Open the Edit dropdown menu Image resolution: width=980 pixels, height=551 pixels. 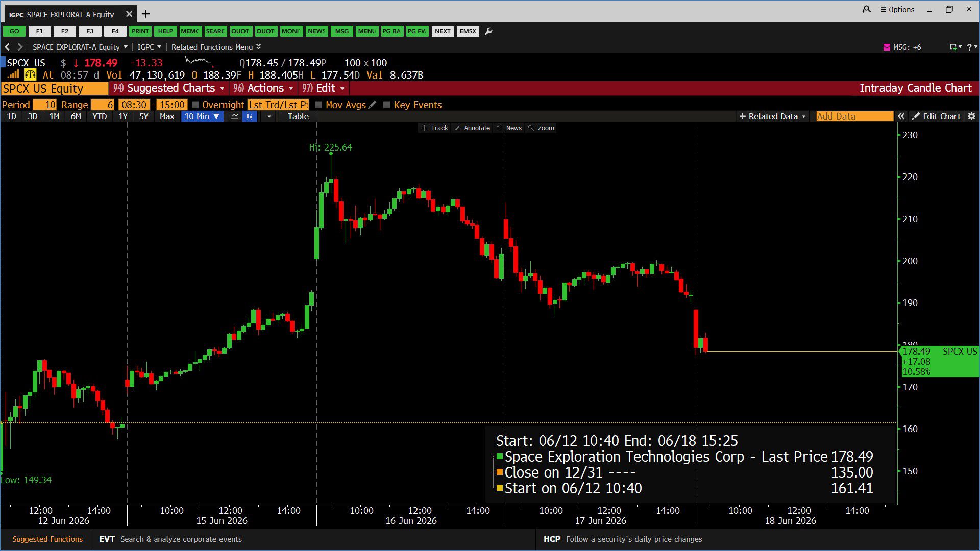click(x=324, y=88)
